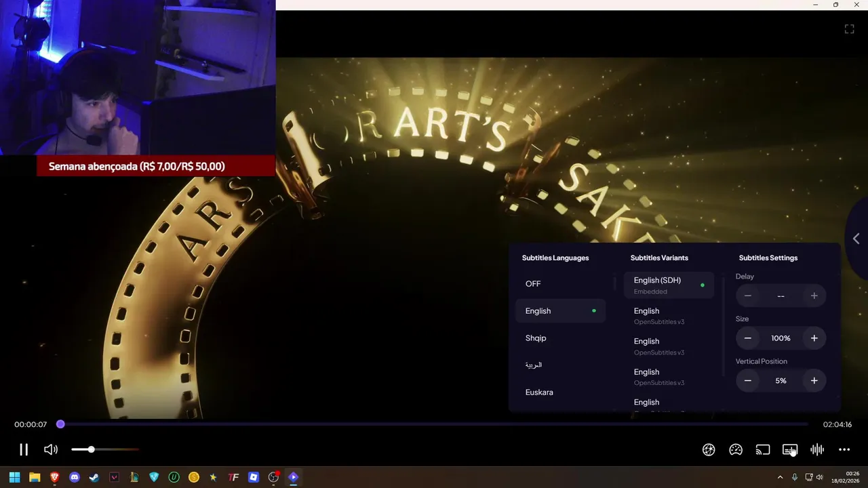Select Euskara subtitles language

[x=560, y=392]
